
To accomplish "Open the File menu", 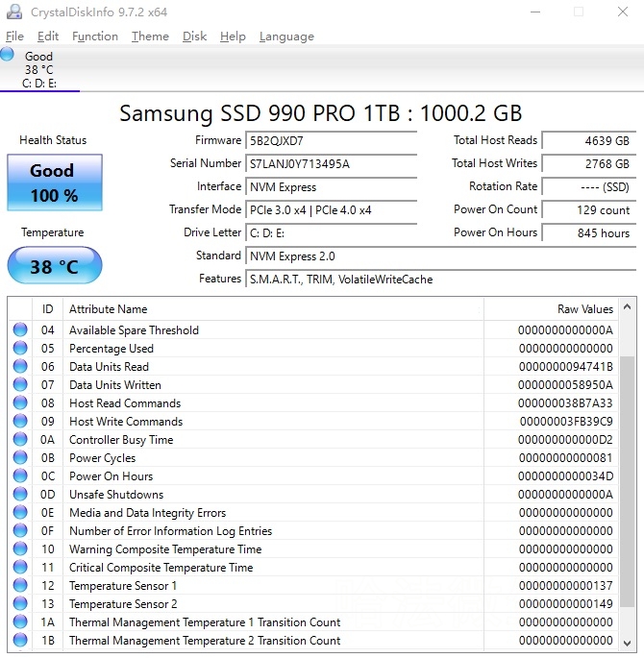I will (14, 37).
